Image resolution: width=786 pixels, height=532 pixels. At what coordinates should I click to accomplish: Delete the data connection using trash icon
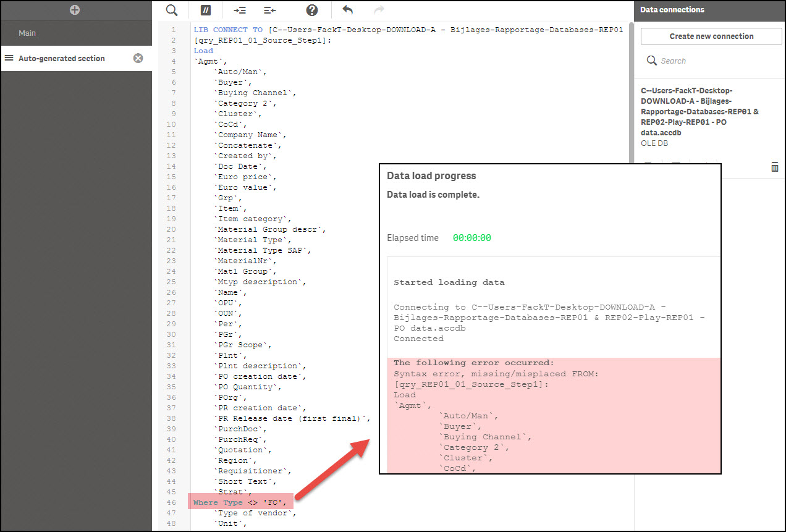774,167
